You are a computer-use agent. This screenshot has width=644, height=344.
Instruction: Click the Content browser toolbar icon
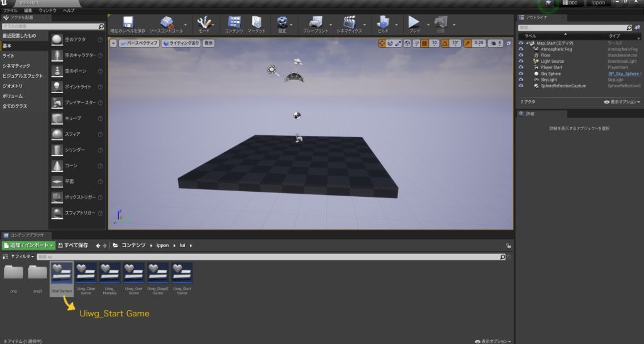(234, 23)
